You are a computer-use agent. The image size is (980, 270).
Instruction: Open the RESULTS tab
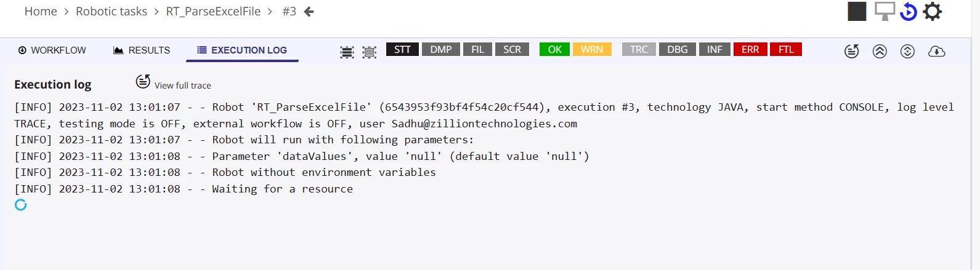tap(142, 50)
